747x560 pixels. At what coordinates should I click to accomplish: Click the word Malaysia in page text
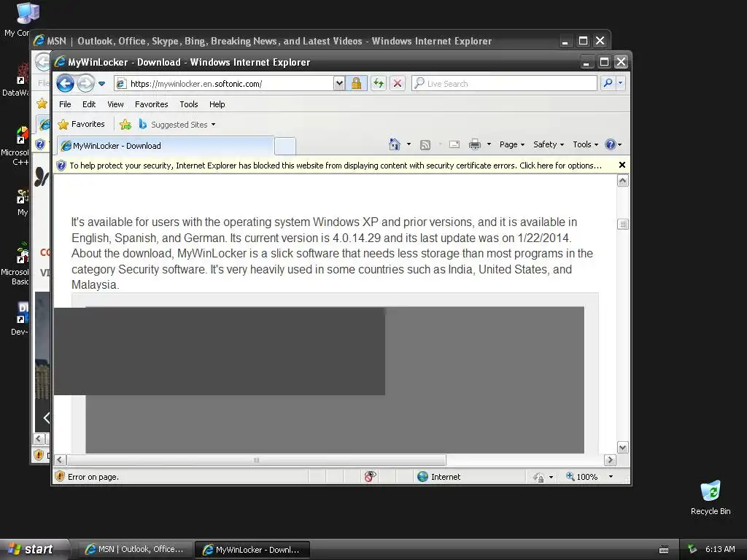click(94, 285)
